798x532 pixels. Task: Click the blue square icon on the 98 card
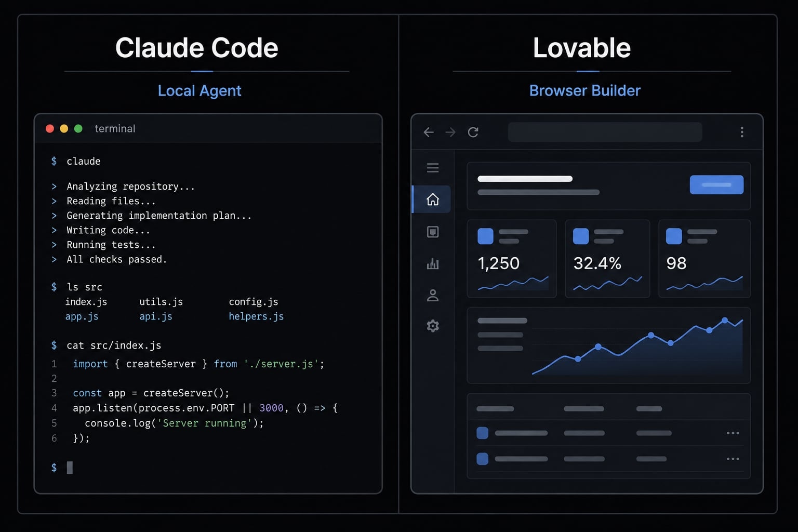tap(674, 236)
